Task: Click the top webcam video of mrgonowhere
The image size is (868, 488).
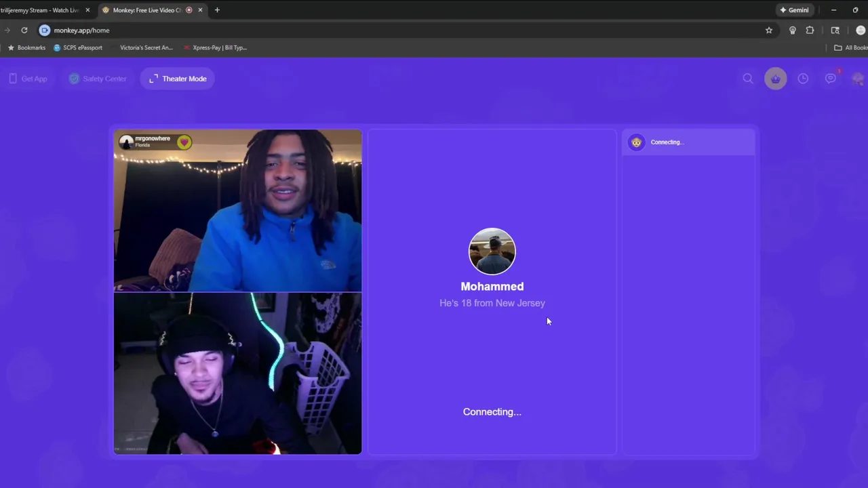Action: tap(238, 211)
